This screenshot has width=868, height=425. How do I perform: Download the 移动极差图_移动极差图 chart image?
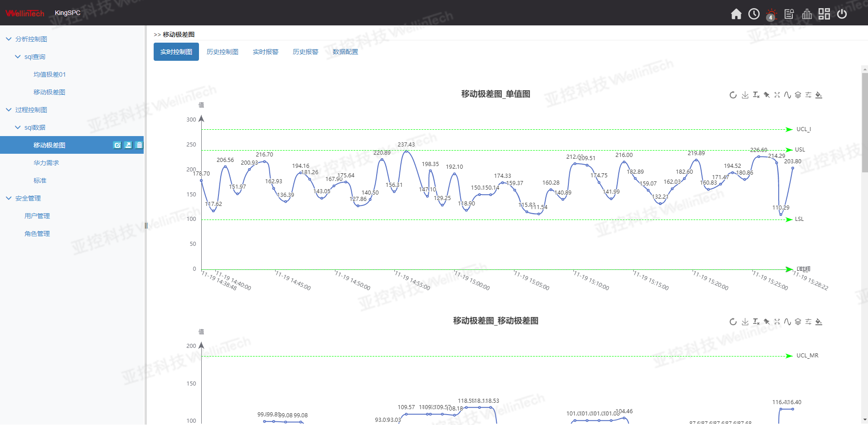[x=745, y=322]
